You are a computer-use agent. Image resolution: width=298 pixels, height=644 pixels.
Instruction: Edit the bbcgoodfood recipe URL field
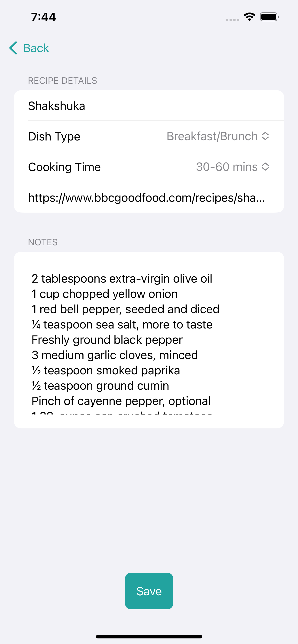pyautogui.click(x=149, y=198)
